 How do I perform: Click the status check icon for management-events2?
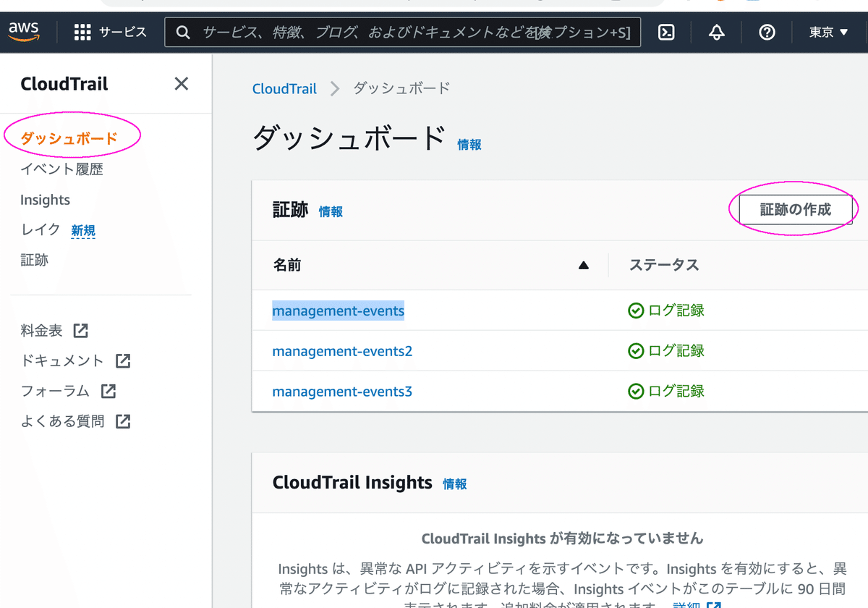point(636,351)
